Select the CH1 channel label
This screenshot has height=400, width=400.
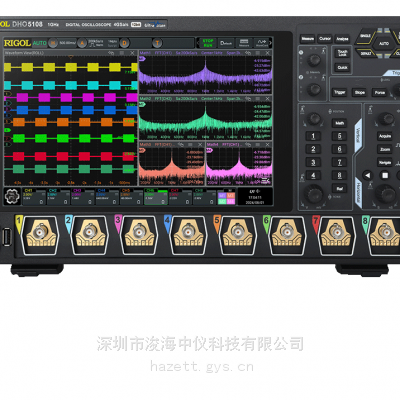[x=28, y=191]
